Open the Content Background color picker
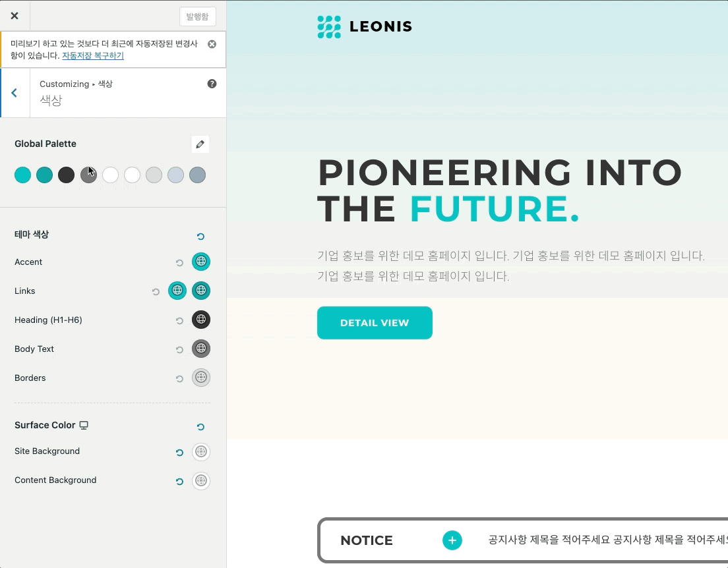The width and height of the screenshot is (728, 568). [x=201, y=481]
